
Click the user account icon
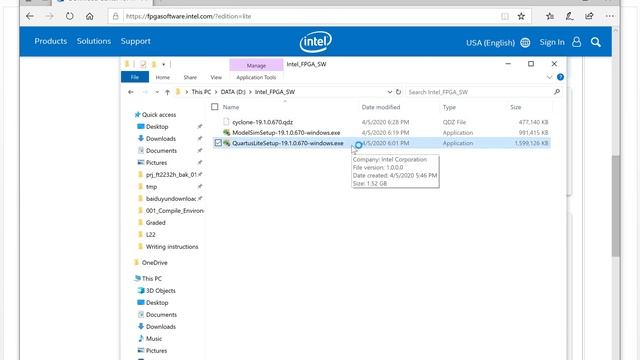tap(576, 42)
